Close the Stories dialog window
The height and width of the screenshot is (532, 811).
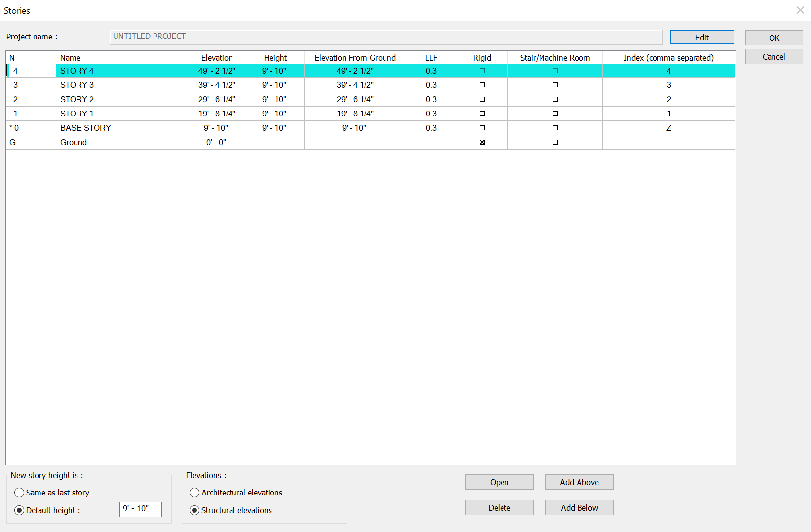tap(800, 10)
